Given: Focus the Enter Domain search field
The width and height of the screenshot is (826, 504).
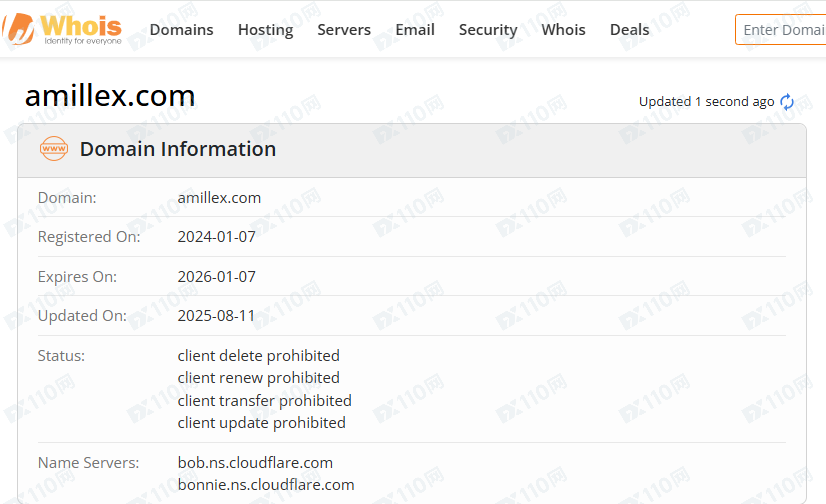Looking at the screenshot, I should pos(782,30).
